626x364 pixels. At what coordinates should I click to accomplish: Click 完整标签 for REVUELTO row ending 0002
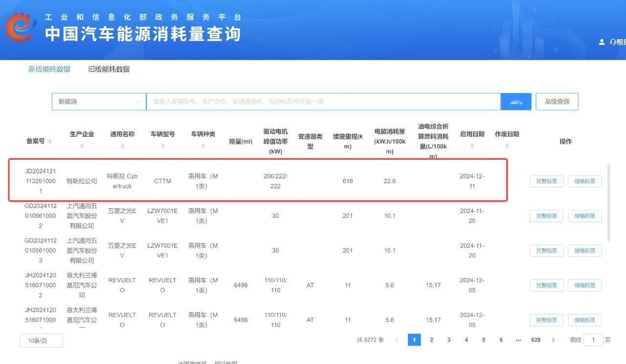click(x=546, y=285)
